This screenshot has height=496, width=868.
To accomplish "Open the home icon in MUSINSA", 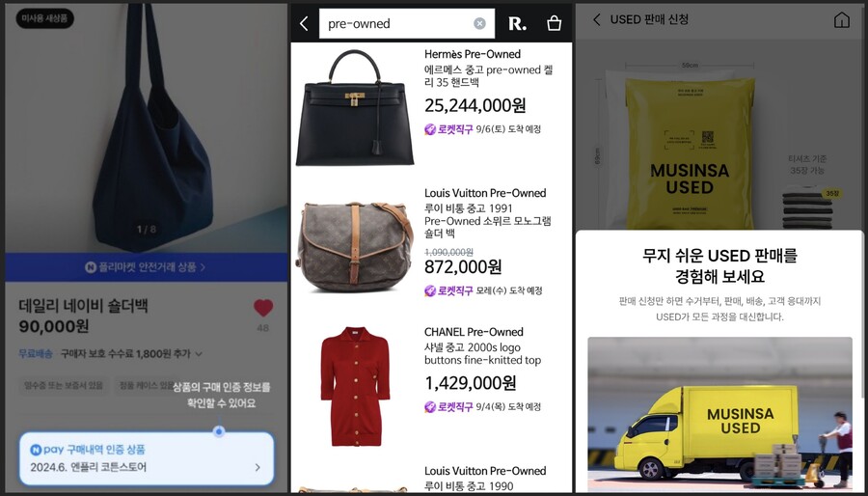I will pos(841,20).
